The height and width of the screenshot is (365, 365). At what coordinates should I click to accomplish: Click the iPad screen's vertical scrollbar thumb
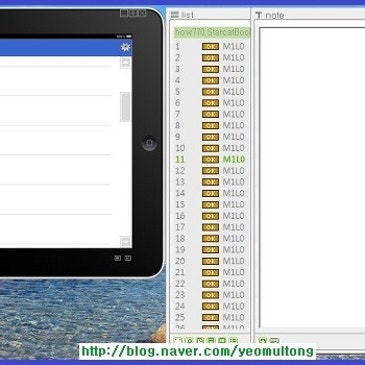[125, 107]
